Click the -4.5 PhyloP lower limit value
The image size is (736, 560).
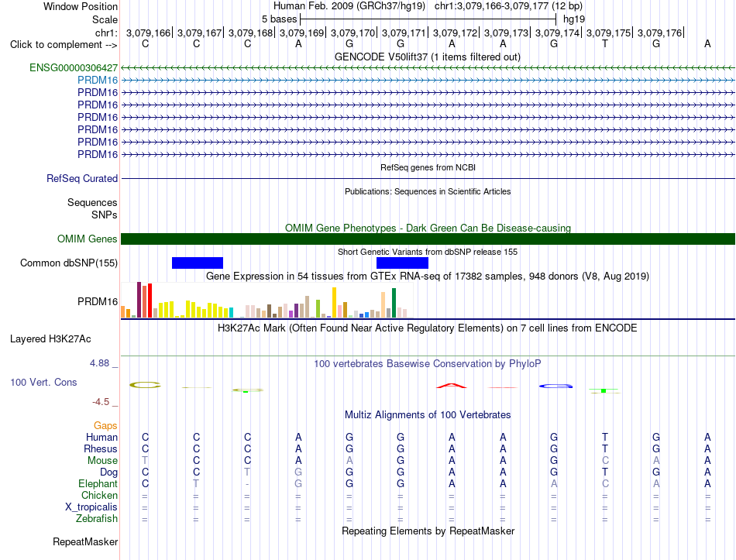click(101, 402)
